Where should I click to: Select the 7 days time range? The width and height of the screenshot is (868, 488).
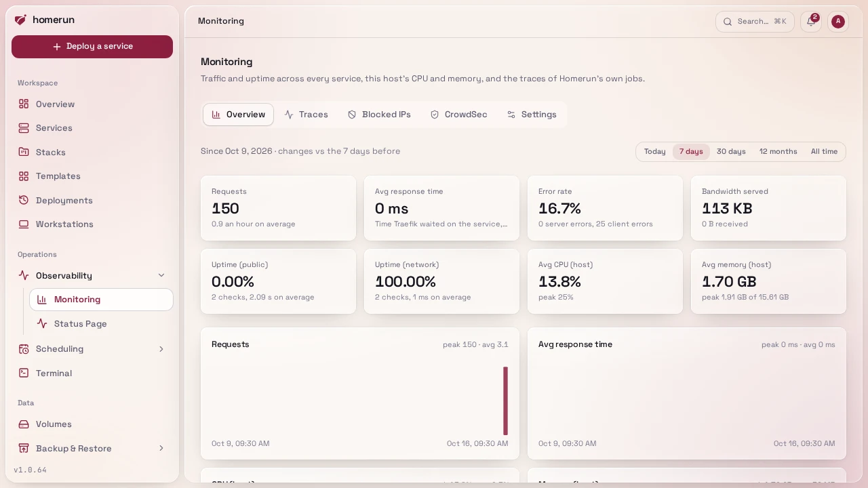(x=691, y=152)
